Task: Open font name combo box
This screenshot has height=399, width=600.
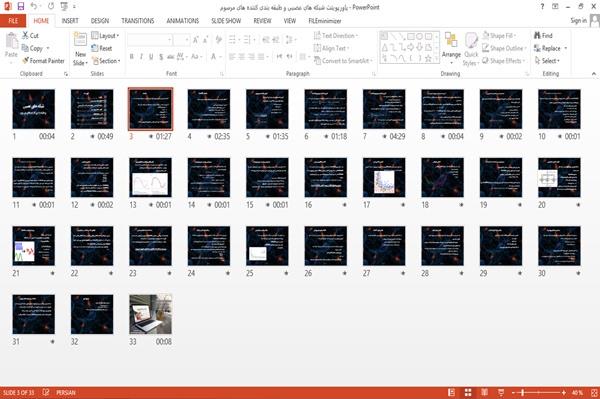Action: [x=150, y=40]
